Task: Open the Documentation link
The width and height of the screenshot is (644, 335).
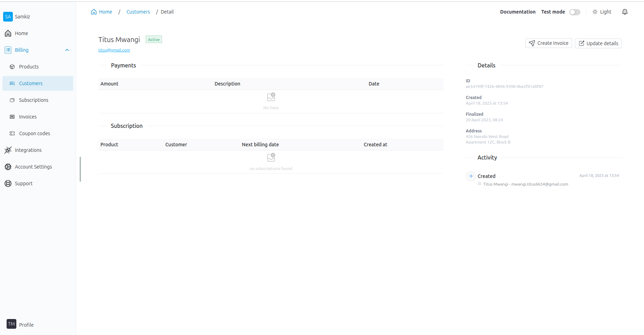Action: coord(517,12)
